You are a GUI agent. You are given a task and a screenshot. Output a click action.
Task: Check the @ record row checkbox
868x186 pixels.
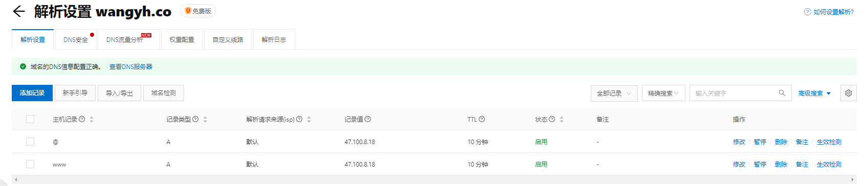30,142
